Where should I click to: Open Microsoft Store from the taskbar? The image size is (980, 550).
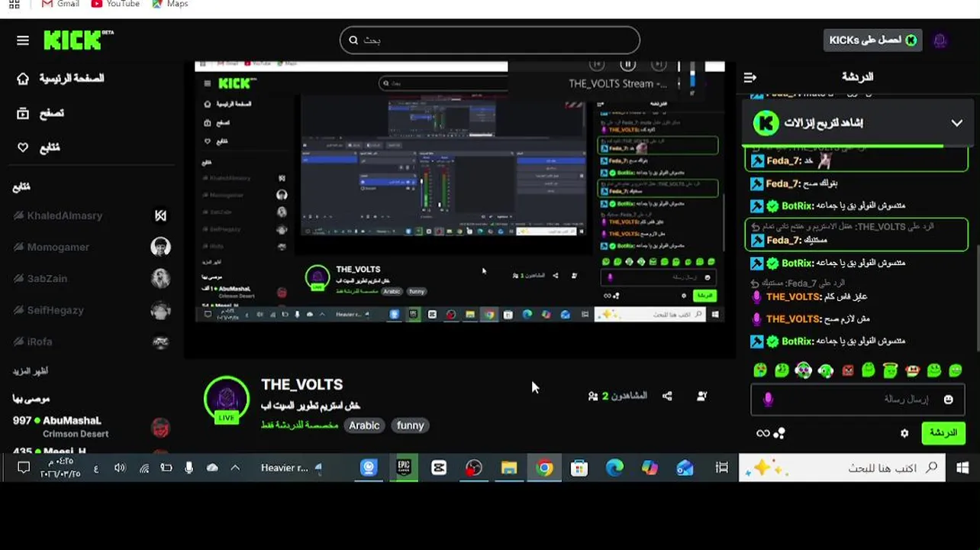579,467
